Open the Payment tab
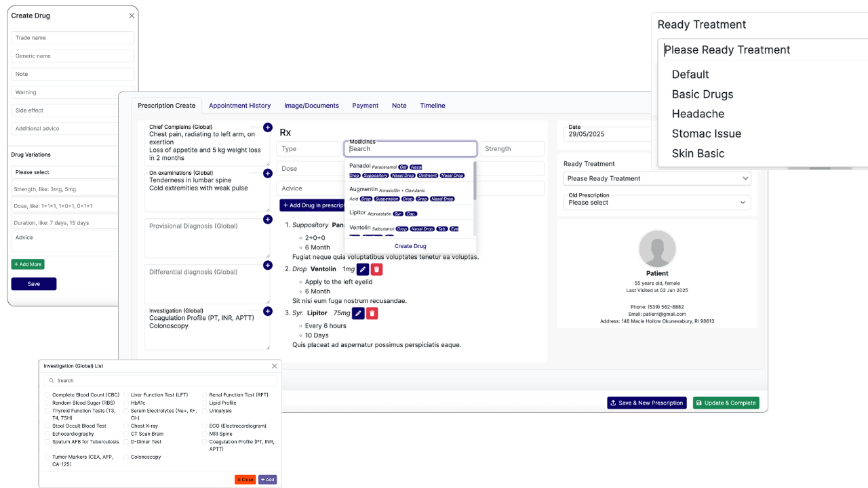The image size is (868, 488). tap(366, 105)
